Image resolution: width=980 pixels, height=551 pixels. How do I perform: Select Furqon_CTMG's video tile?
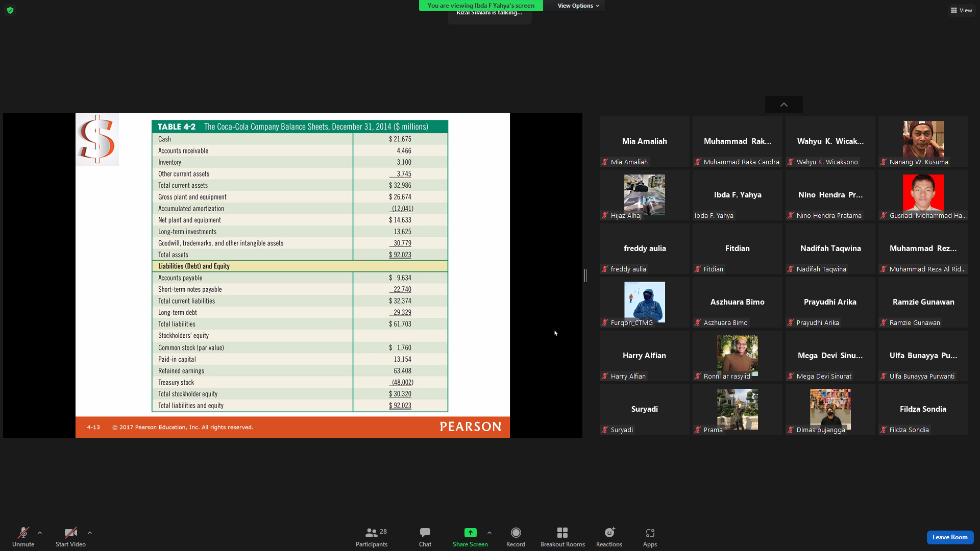(645, 302)
